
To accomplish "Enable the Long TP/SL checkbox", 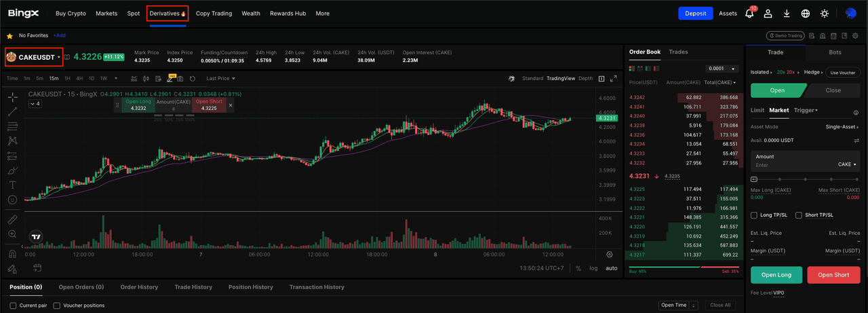I will [x=754, y=215].
